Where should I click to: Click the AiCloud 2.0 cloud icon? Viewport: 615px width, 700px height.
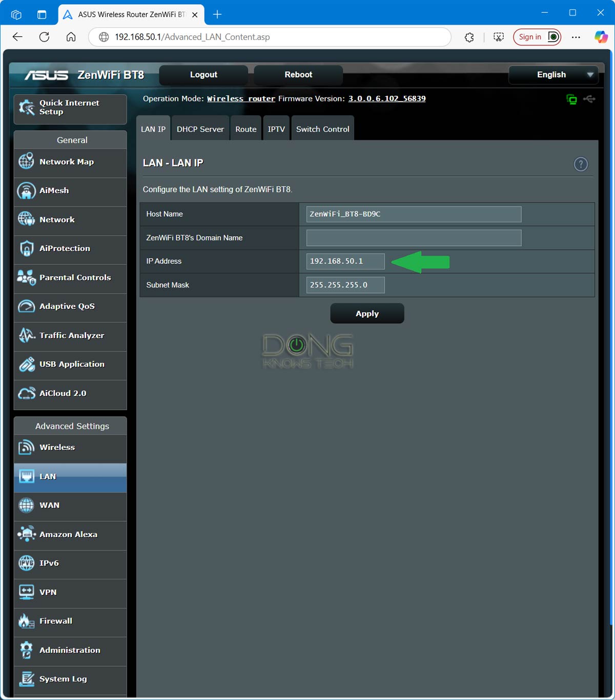[26, 394]
